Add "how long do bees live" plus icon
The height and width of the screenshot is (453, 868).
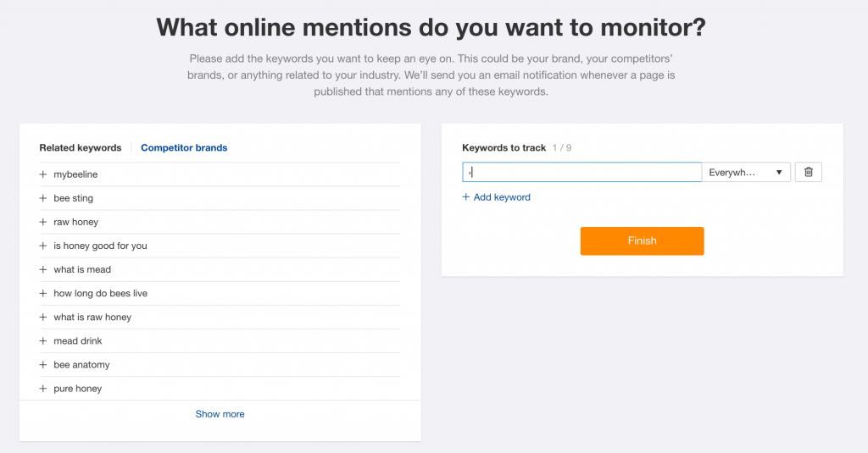(43, 293)
